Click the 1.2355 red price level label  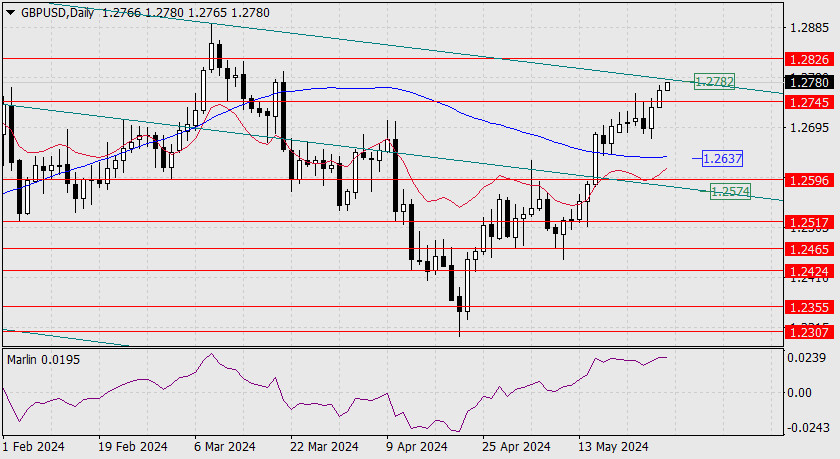810,307
